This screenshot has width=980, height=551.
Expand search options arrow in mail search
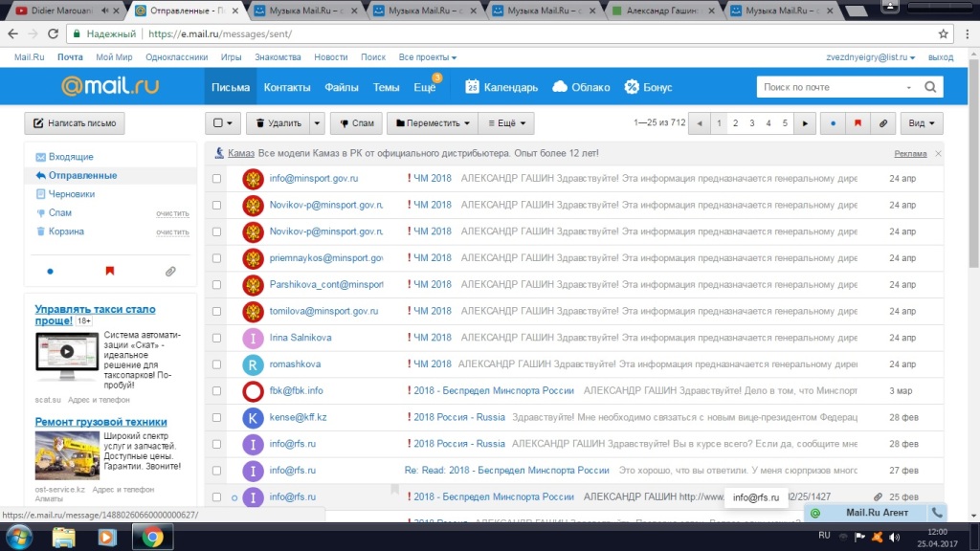click(909, 87)
